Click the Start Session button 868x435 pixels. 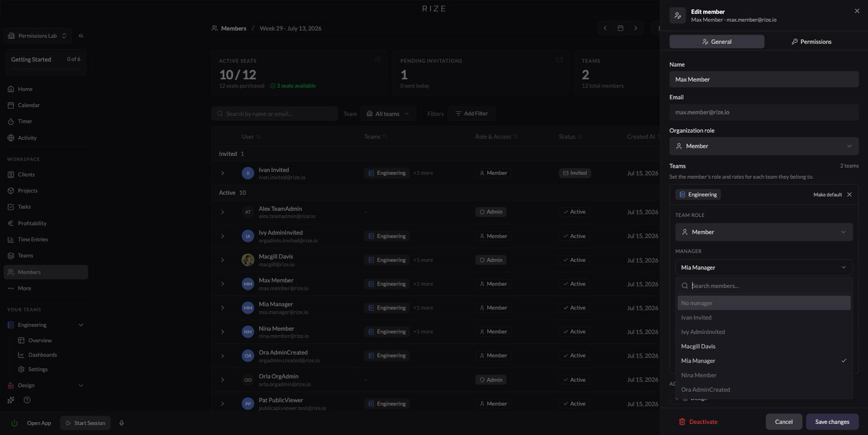click(x=85, y=423)
